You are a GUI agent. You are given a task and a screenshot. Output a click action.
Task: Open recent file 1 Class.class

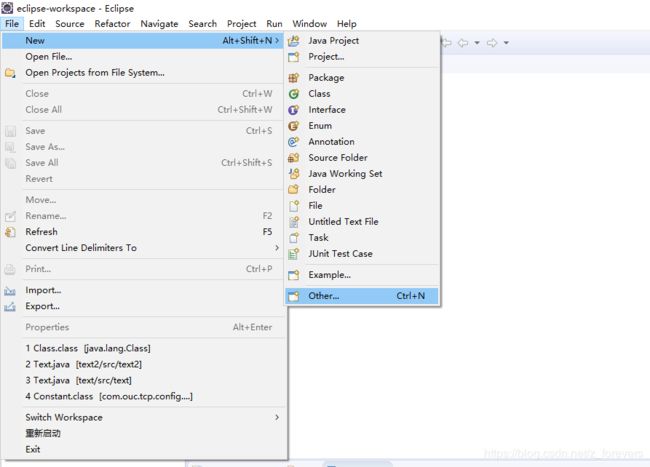point(143,348)
